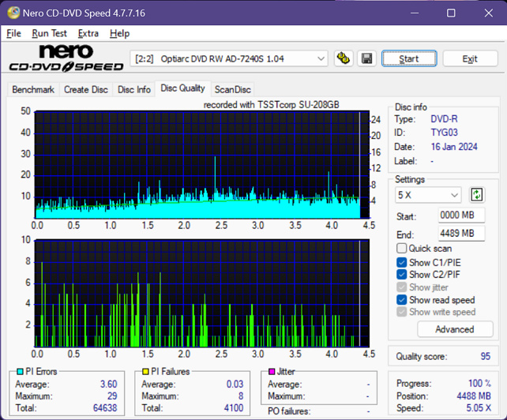Click the Start position field 0000 MB

[x=461, y=215]
